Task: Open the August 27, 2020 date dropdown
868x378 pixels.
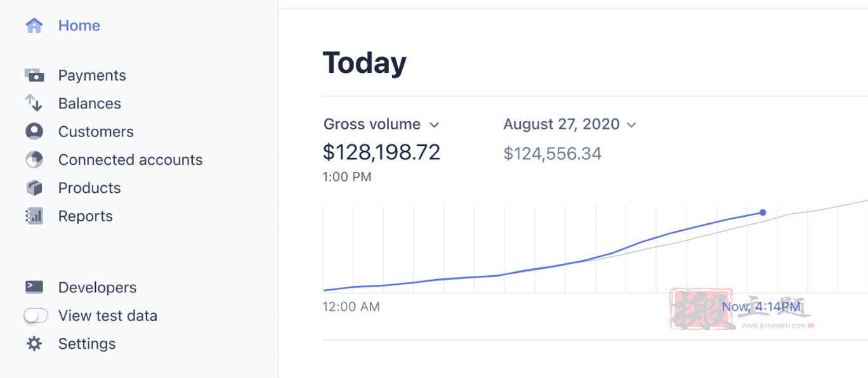Action: click(x=569, y=124)
